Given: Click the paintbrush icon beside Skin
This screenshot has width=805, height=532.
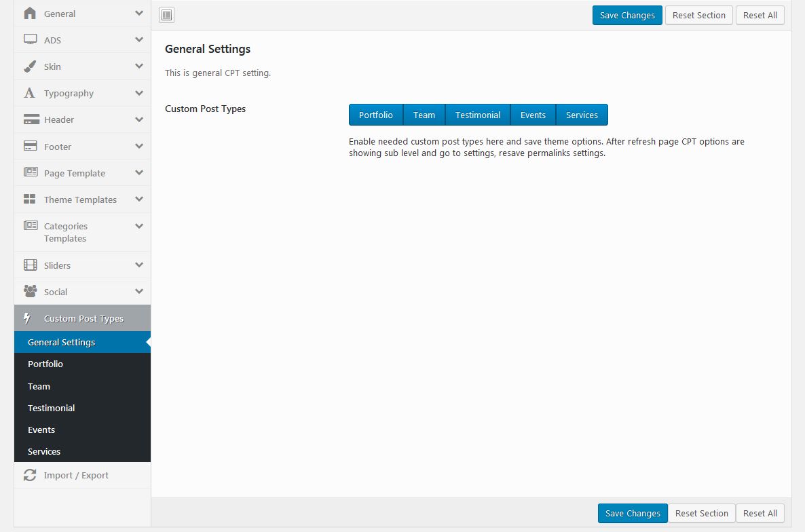Looking at the screenshot, I should (x=30, y=66).
